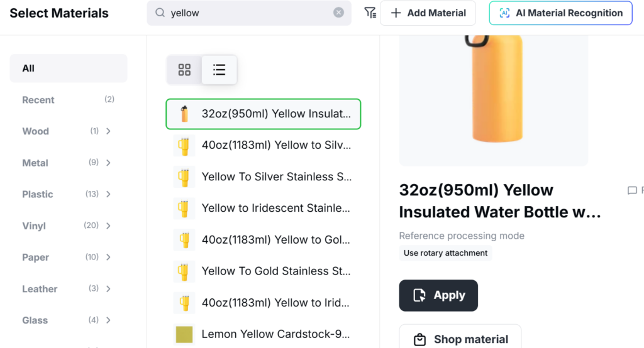Image resolution: width=644 pixels, height=348 pixels.
Task: Click the comment icon beside the title
Action: click(x=632, y=190)
